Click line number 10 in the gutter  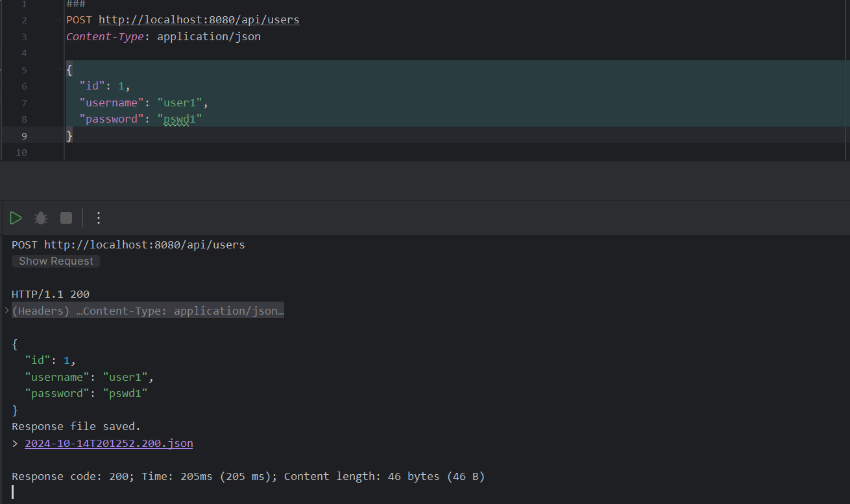[x=21, y=152]
